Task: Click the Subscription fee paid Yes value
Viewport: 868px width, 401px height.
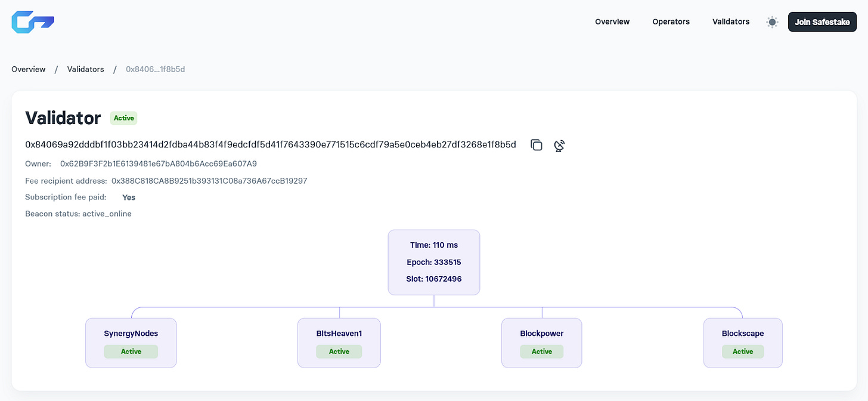Action: pyautogui.click(x=129, y=197)
